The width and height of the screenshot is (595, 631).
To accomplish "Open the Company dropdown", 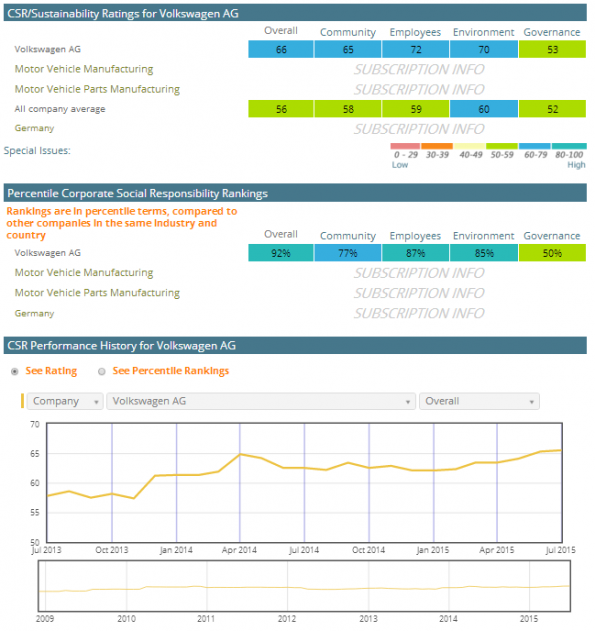I will (x=65, y=401).
